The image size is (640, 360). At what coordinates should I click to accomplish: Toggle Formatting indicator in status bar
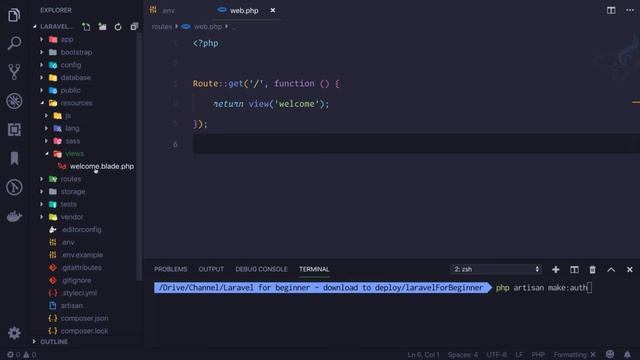coord(575,355)
